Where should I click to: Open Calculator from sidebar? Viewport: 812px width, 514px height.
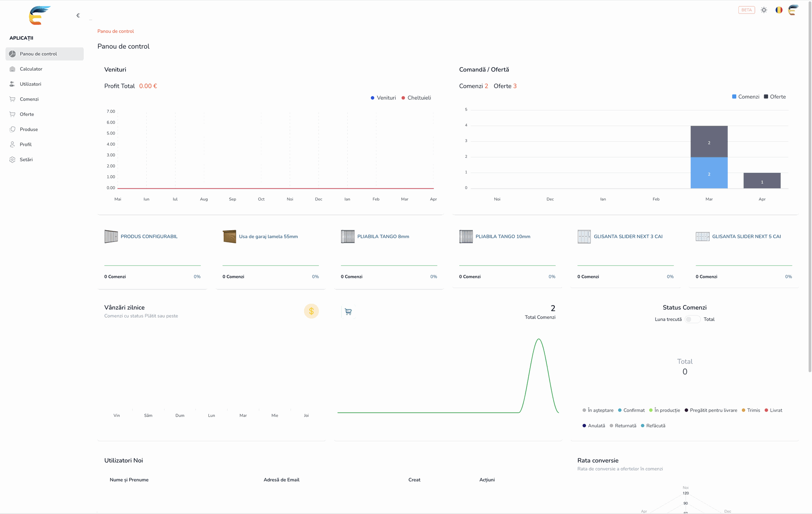tap(31, 69)
